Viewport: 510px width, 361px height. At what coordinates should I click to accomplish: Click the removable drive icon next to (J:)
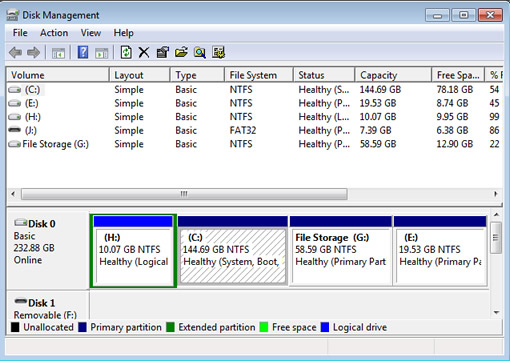[14, 130]
